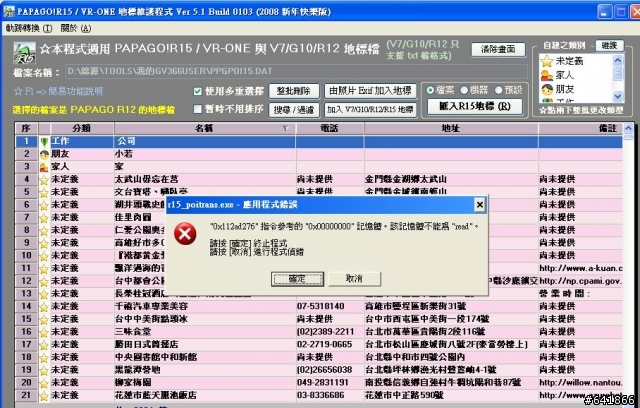Click the star icon in row 18
Viewport: 640px width, 408px height.
[44, 358]
